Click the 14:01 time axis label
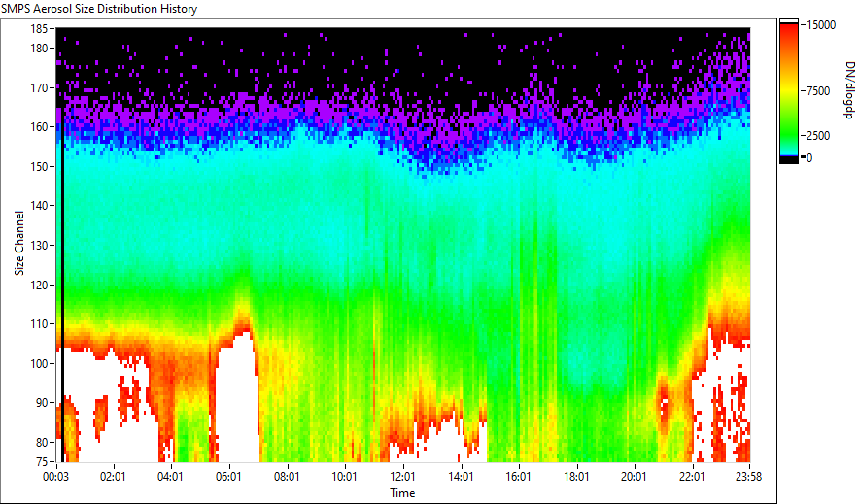Viewport: 859px width, 504px height. [461, 477]
